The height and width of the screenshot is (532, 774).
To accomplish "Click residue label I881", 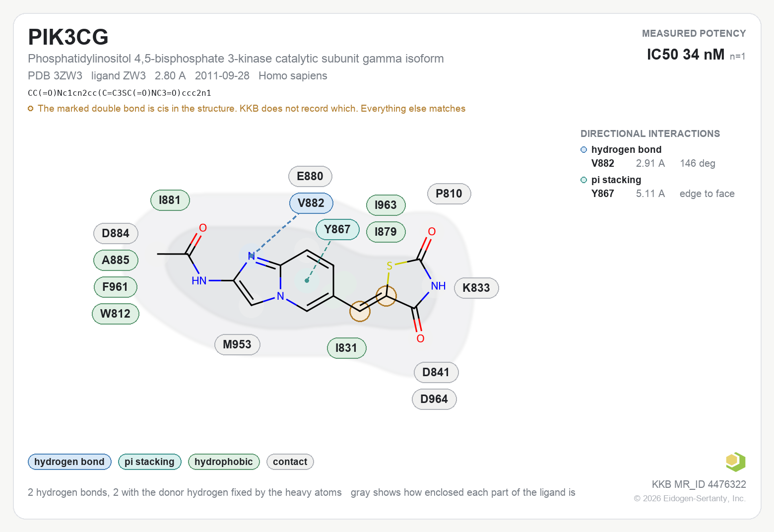I will pyautogui.click(x=170, y=200).
